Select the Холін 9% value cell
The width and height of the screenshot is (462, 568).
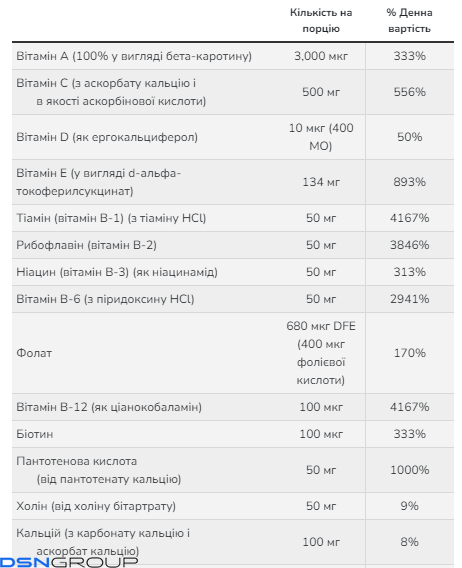pos(409,506)
